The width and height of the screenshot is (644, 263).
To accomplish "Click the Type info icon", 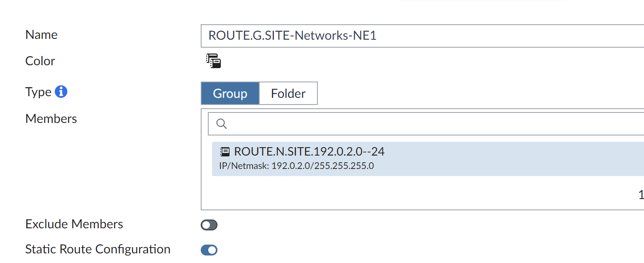I will (x=61, y=92).
